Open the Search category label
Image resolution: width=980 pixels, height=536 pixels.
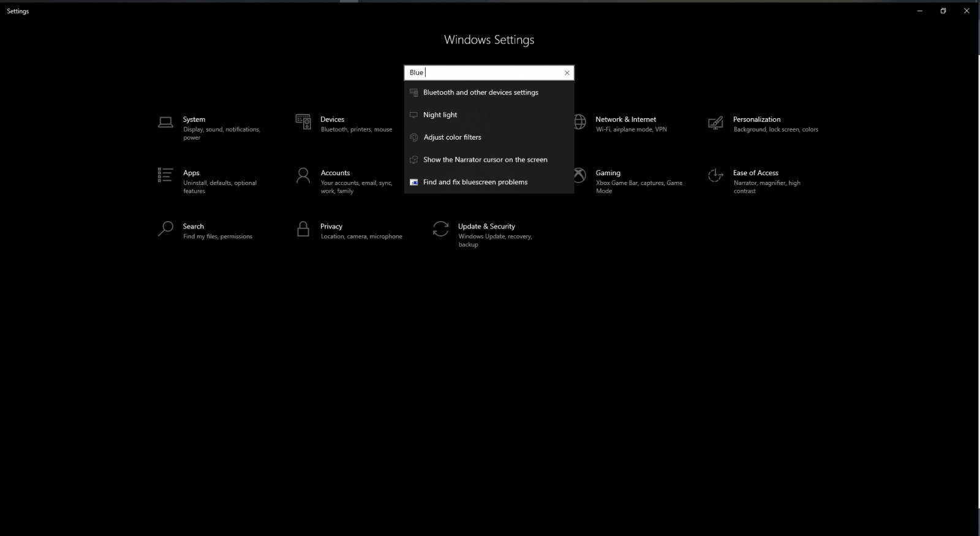click(193, 227)
